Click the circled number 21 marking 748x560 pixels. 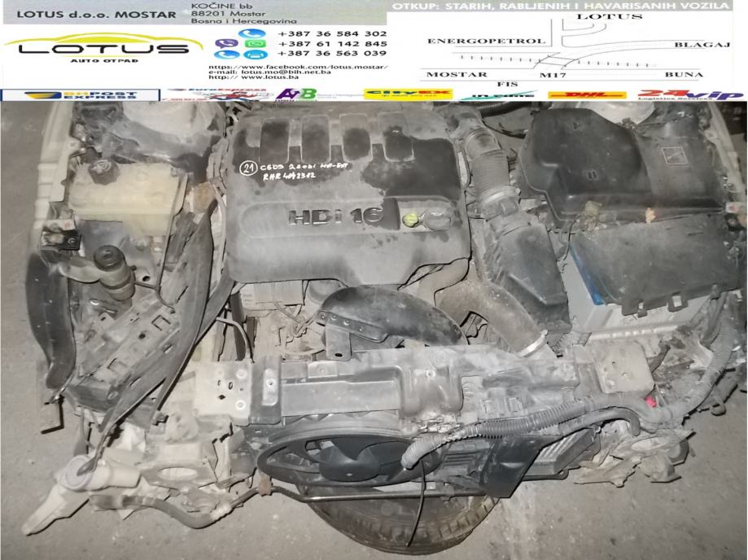(248, 169)
